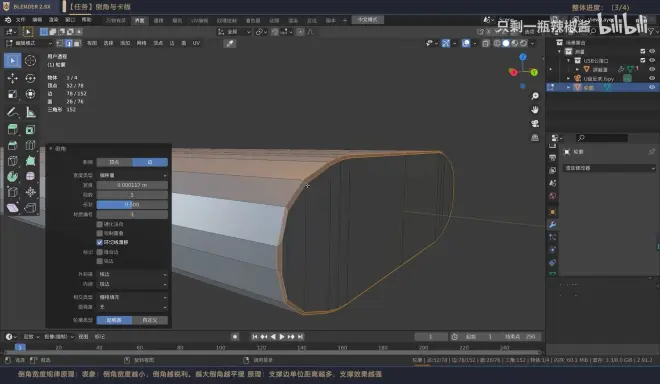The width and height of the screenshot is (660, 384).
Task: Switch to wireframe viewport shading
Action: pyautogui.click(x=497, y=43)
